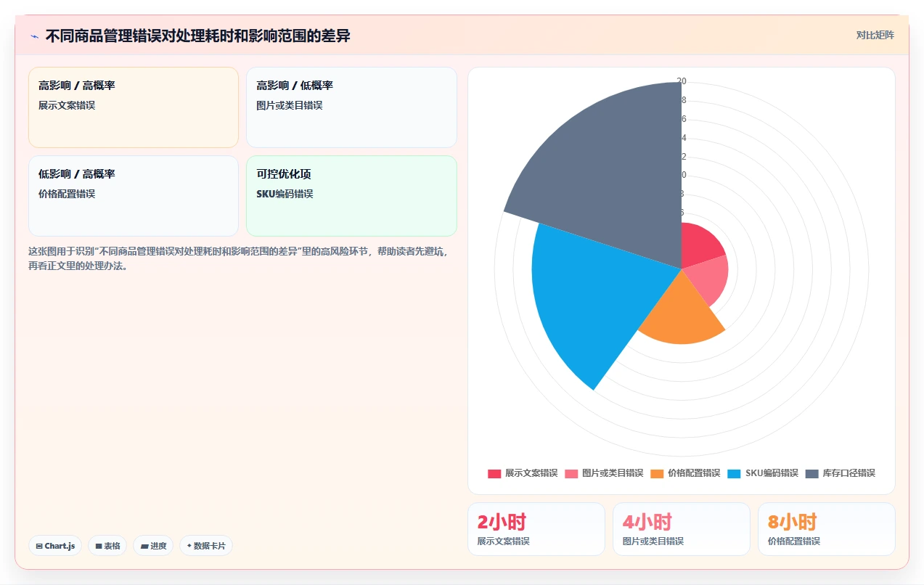
Task: Click the 表格 tag
Action: coord(107,546)
